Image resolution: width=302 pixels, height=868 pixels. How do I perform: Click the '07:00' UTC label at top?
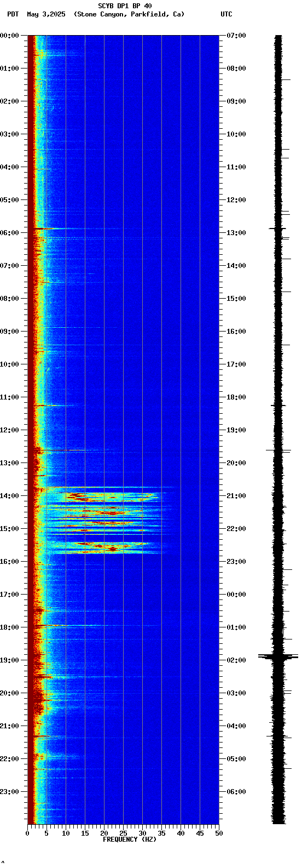pos(236,36)
